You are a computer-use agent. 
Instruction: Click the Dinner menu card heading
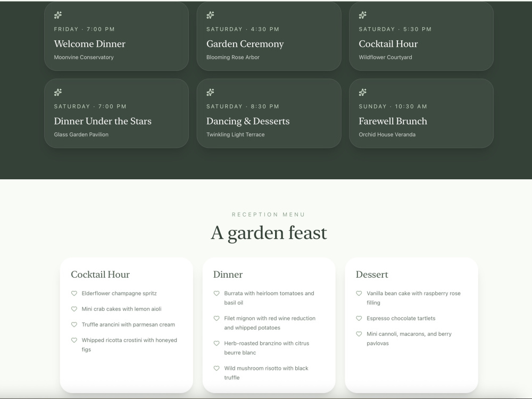(x=228, y=275)
